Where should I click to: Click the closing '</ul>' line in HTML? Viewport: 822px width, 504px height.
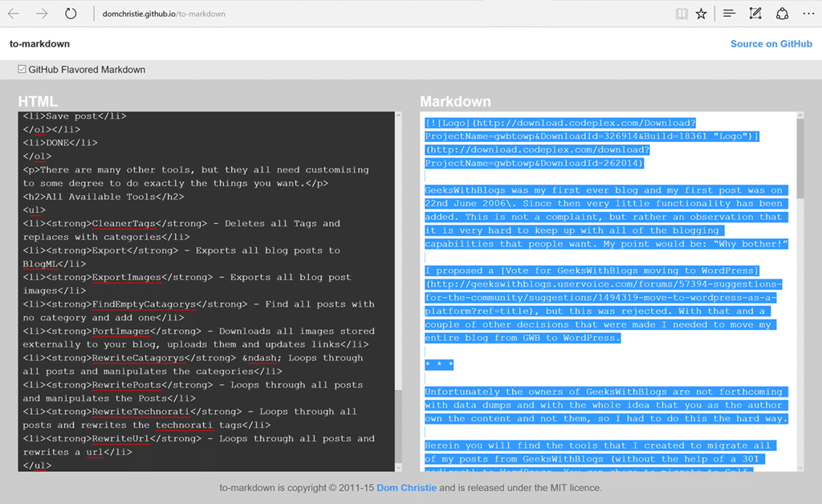37,465
